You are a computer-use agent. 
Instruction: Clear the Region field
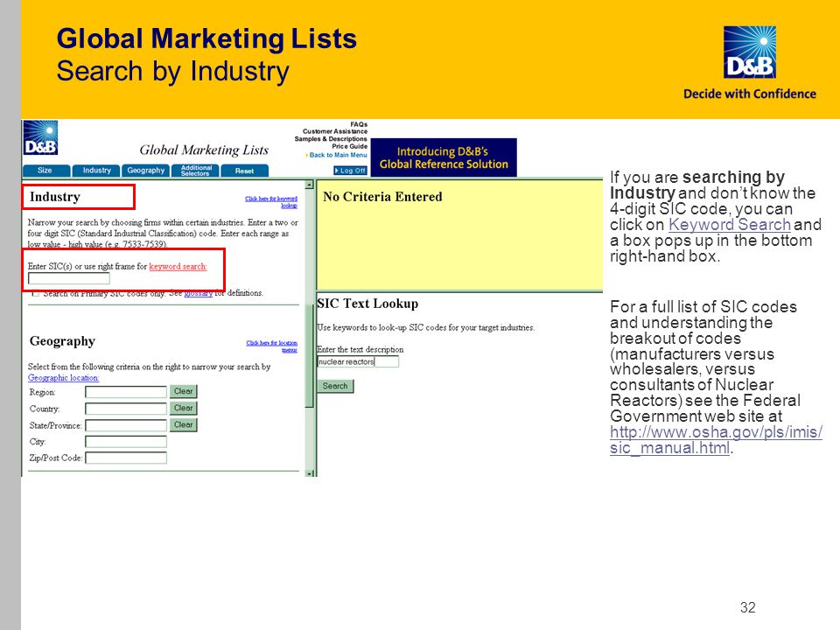pos(183,392)
